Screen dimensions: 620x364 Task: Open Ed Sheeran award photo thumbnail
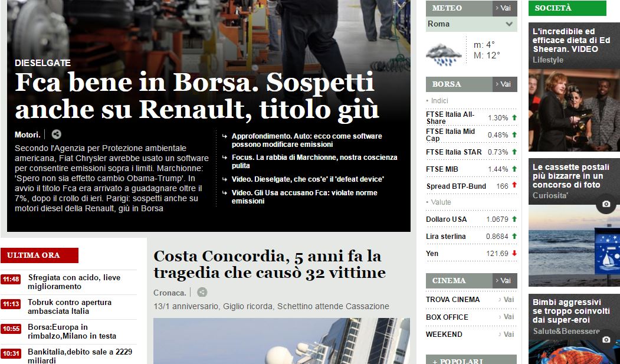tap(574, 110)
